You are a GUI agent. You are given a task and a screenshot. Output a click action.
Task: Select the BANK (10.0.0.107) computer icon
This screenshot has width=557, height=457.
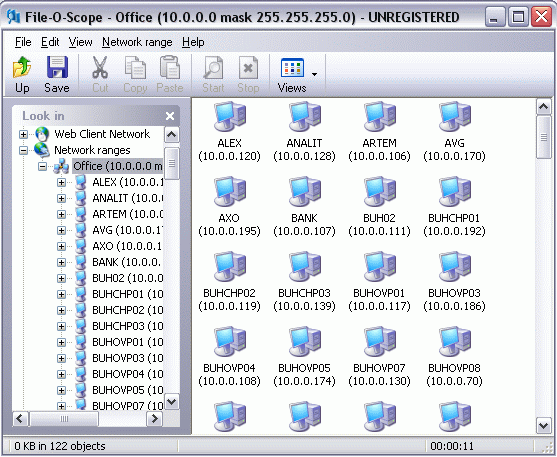(304, 192)
